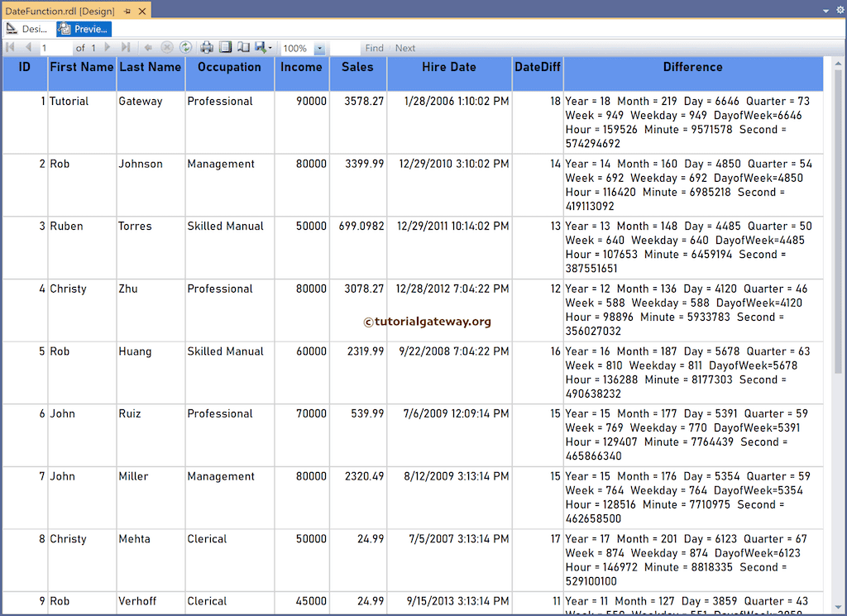Navigate back to the parent report

(x=147, y=48)
